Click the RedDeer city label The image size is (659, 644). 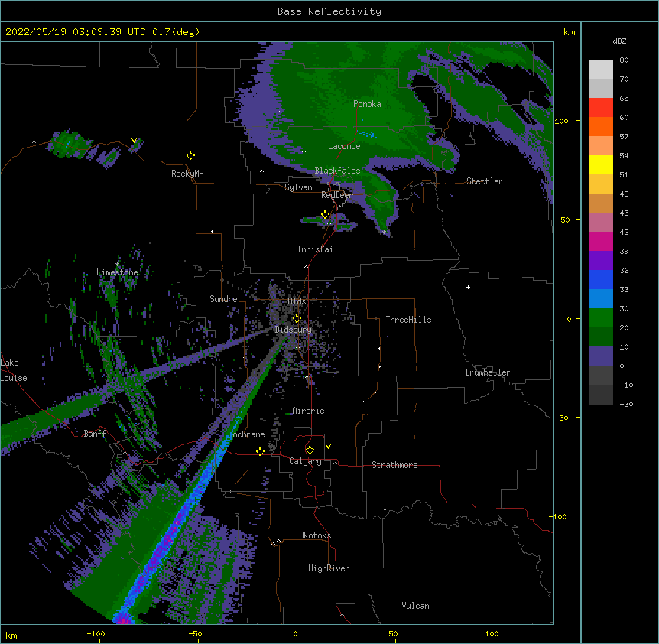[336, 195]
